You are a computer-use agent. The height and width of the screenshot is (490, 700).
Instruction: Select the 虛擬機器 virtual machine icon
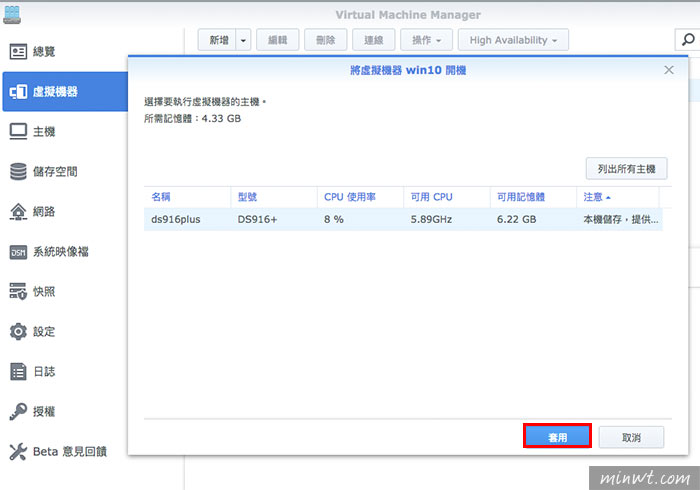[18, 92]
